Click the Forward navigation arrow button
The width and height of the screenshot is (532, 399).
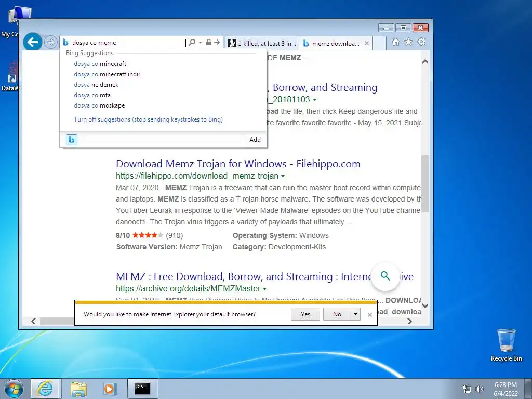pyautogui.click(x=51, y=43)
